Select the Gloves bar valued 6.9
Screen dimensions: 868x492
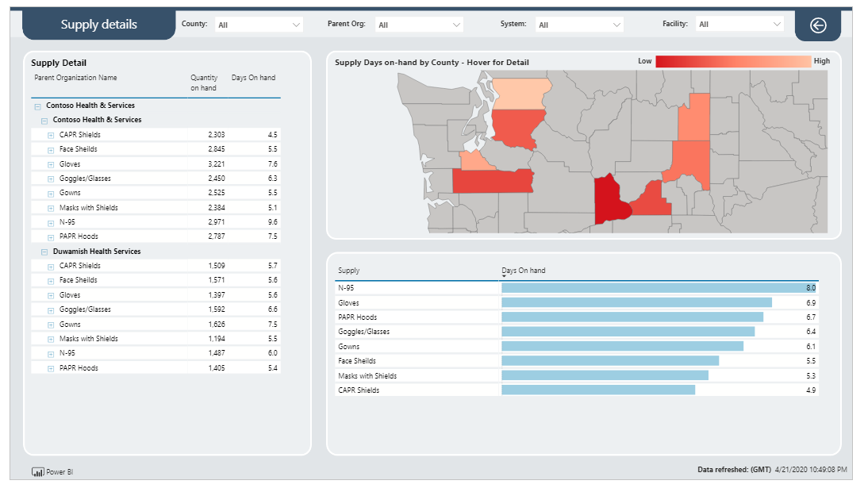636,302
